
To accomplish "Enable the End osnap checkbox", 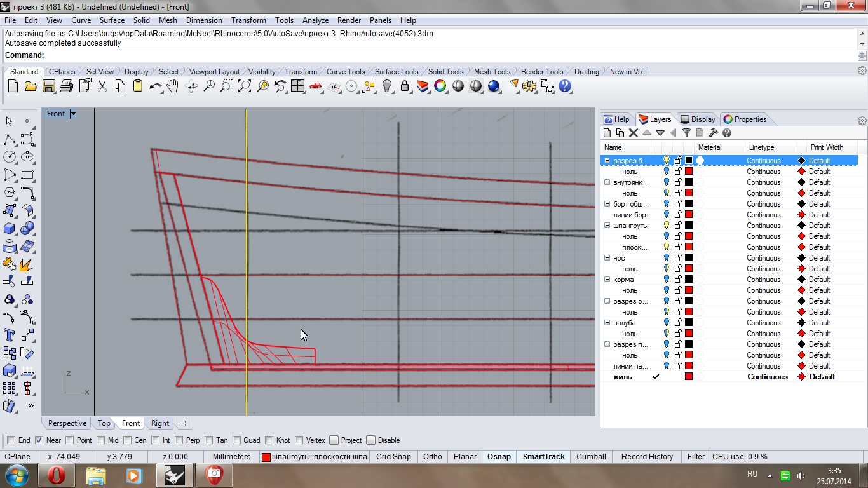I will [x=11, y=440].
